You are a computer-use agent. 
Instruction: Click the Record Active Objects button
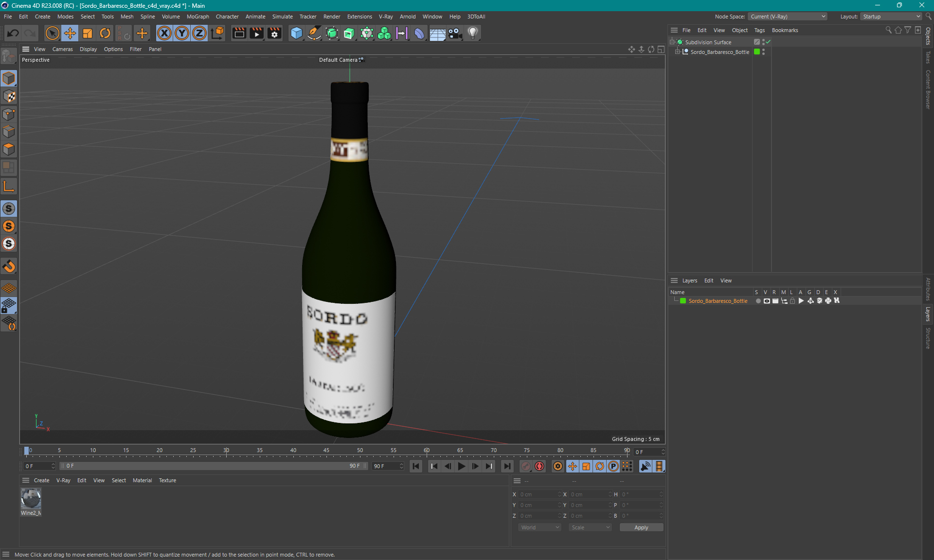pos(526,466)
